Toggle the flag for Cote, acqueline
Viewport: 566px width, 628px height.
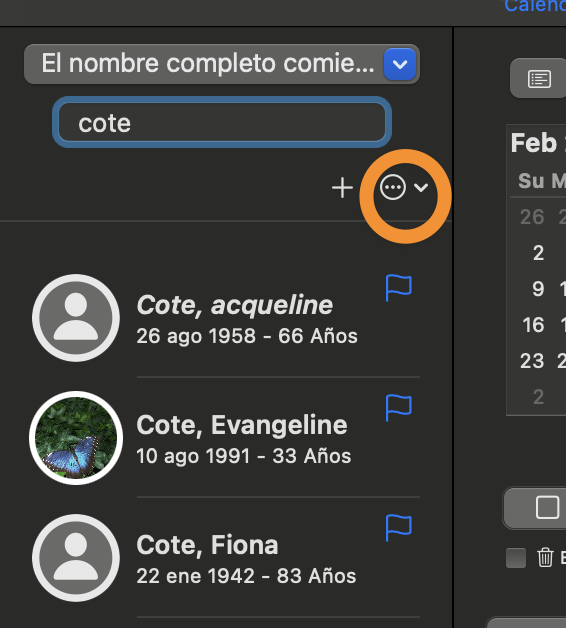click(x=398, y=288)
